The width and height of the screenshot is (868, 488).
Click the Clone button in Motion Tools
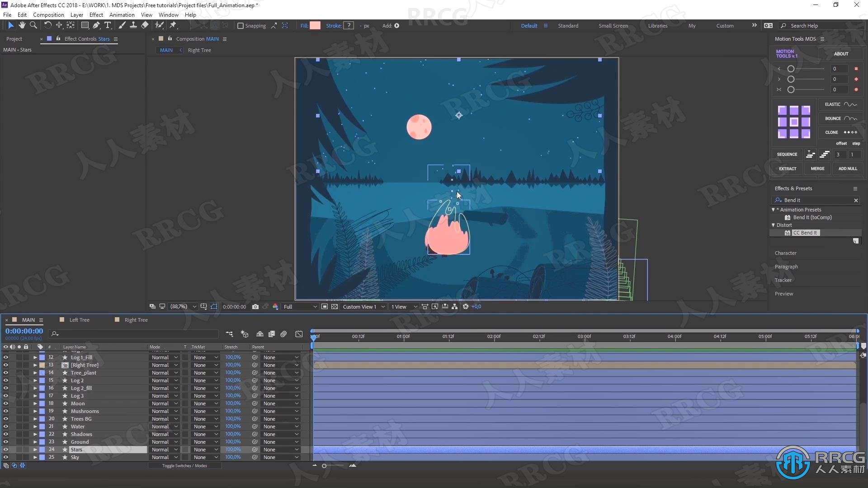[x=840, y=132]
